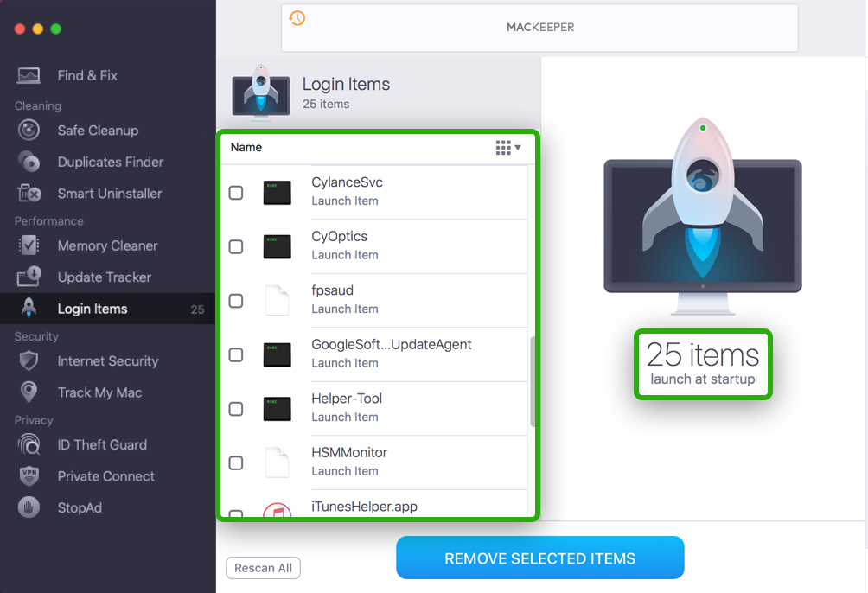
Task: Open the grid view options dropdown
Action: 508,147
